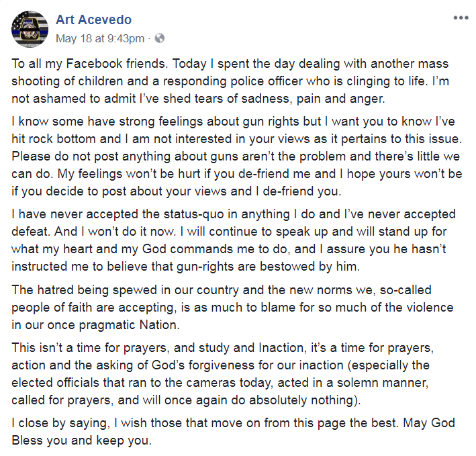Click the phrase 'elected officials' in the post
The height and width of the screenshot is (456, 476).
point(55,383)
